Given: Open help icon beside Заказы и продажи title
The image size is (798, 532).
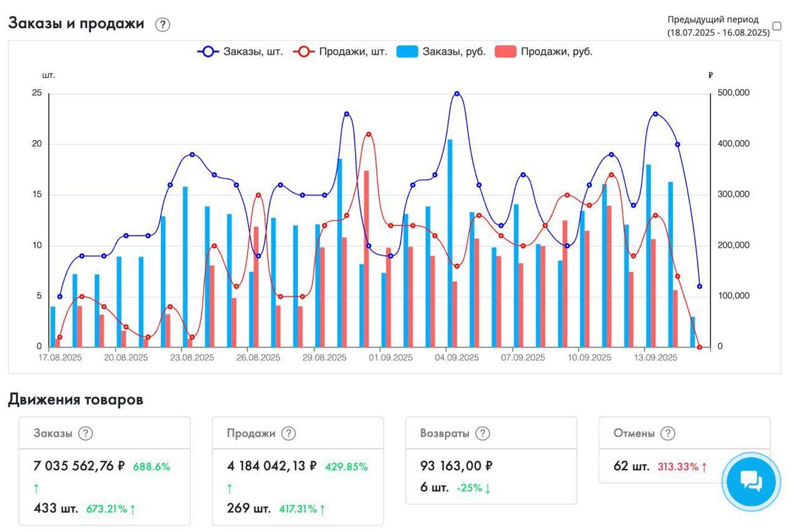Looking at the screenshot, I should point(163,25).
